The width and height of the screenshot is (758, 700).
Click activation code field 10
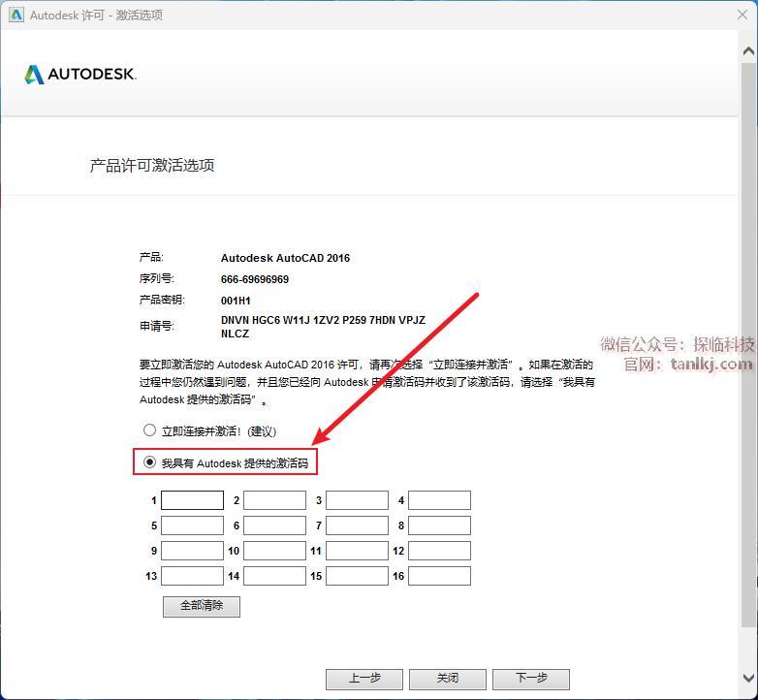[x=274, y=551]
